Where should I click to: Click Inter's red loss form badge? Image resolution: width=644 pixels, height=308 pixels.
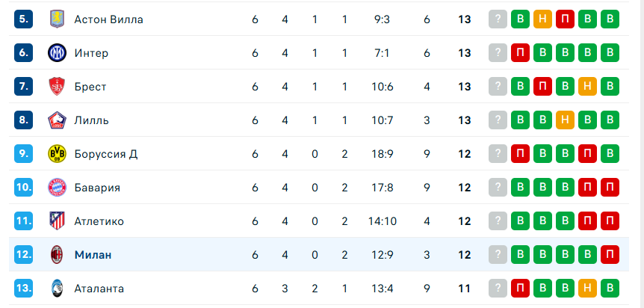click(520, 53)
